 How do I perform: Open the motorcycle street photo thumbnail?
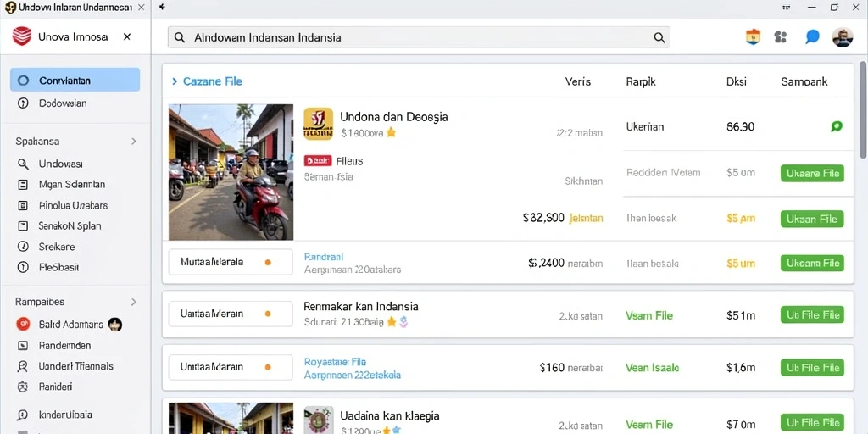231,172
